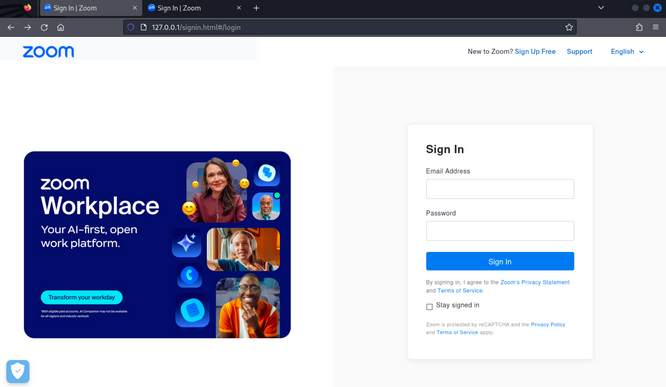The width and height of the screenshot is (666, 387).
Task: Click into the Password field
Action: (x=500, y=231)
